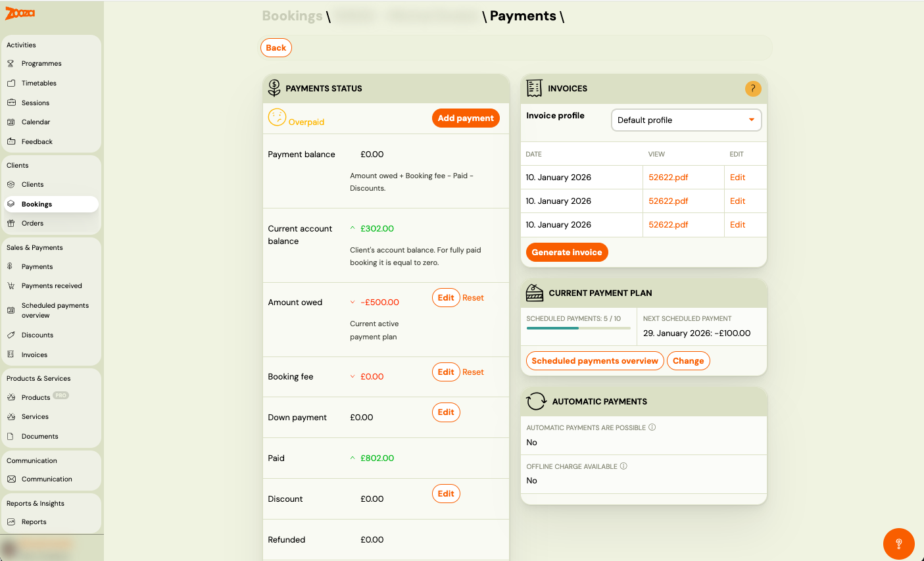Click the scheduled payments progress bar
Image resolution: width=924 pixels, height=561 pixels.
pos(578,328)
